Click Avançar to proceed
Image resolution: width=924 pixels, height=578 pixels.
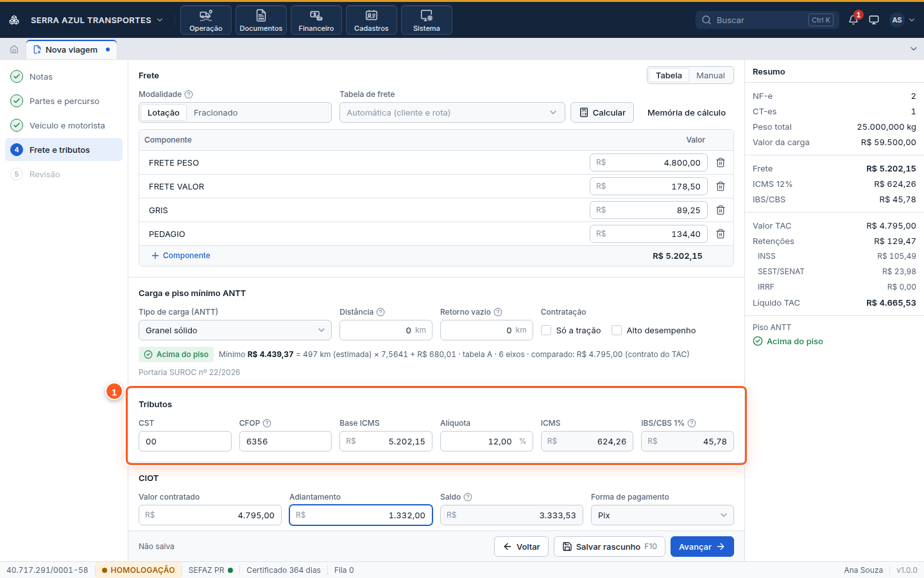(702, 547)
